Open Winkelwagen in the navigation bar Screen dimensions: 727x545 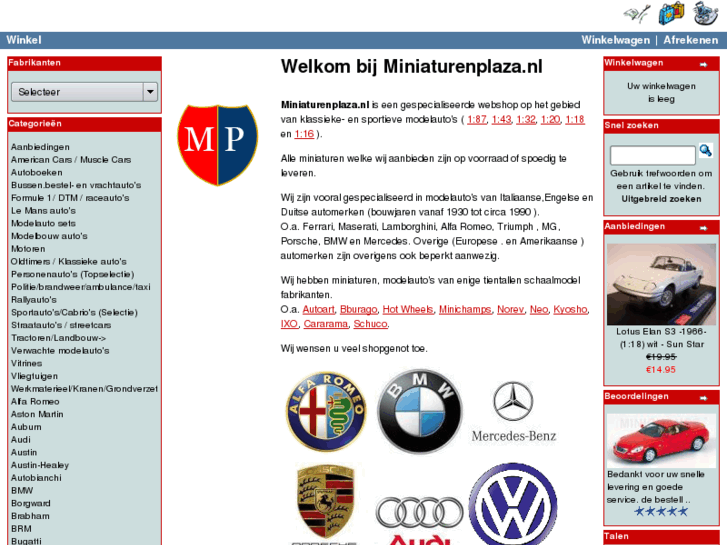[x=616, y=40]
